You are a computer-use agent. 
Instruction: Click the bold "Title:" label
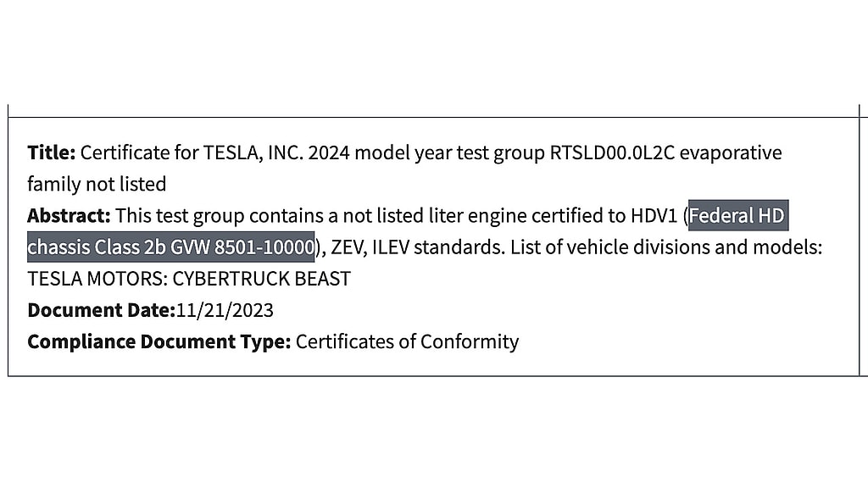(x=52, y=153)
